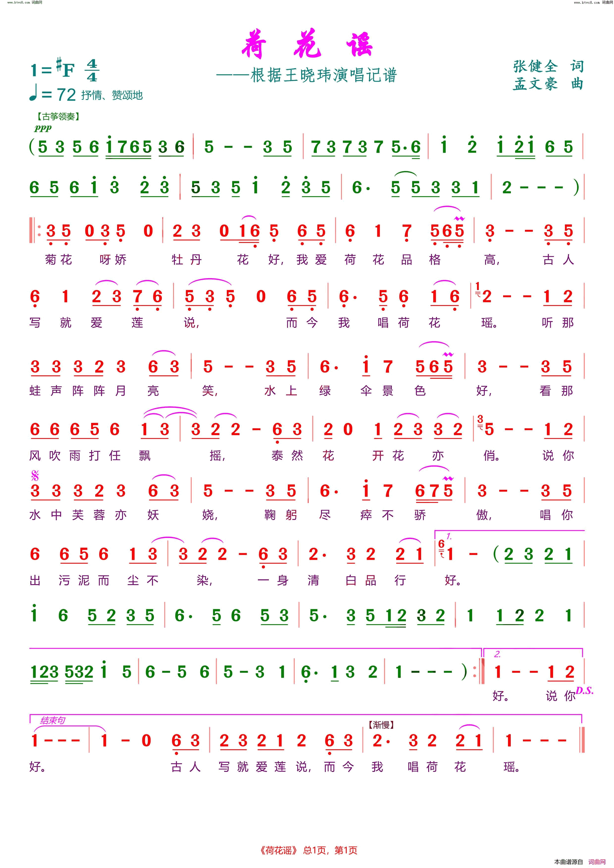Click the lyric 瑶。 in the second verse line
The height and width of the screenshot is (868, 614).
click(x=490, y=322)
